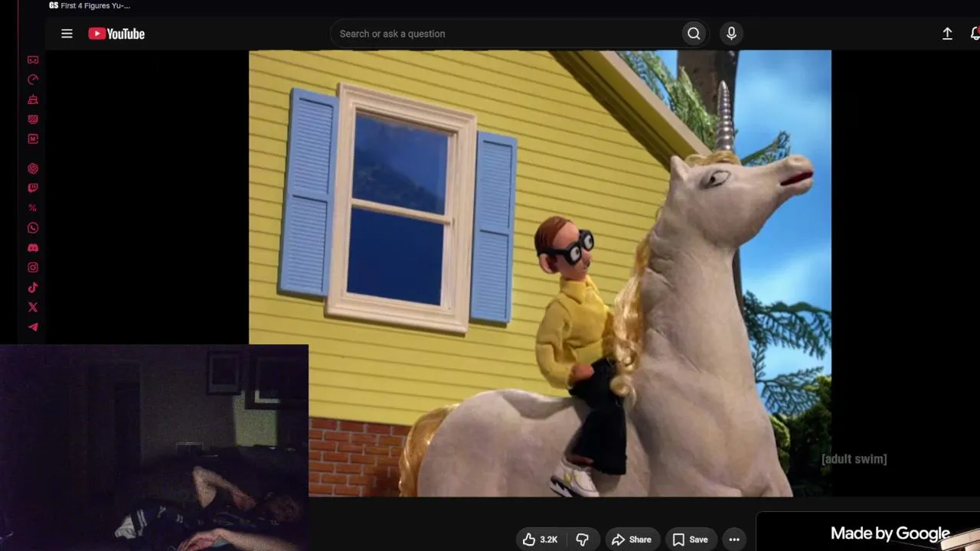
Task: Open the striped square sidebar icon
Action: point(33,119)
